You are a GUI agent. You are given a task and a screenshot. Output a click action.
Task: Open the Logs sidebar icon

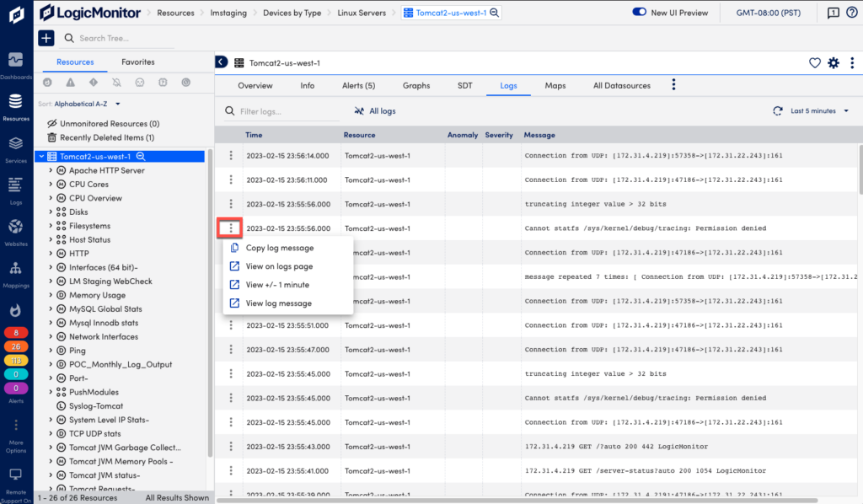(15, 185)
